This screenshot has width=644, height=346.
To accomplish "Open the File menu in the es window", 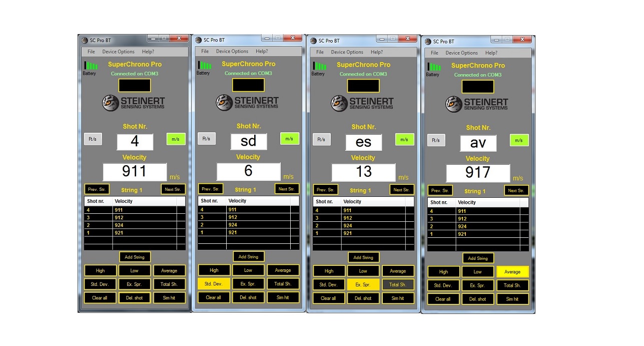I will tap(320, 52).
